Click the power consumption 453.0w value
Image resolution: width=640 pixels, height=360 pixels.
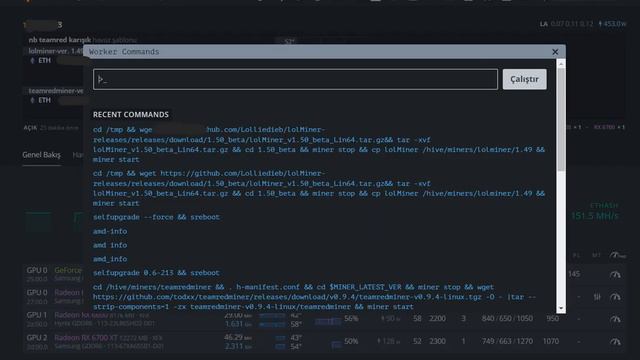pos(612,24)
